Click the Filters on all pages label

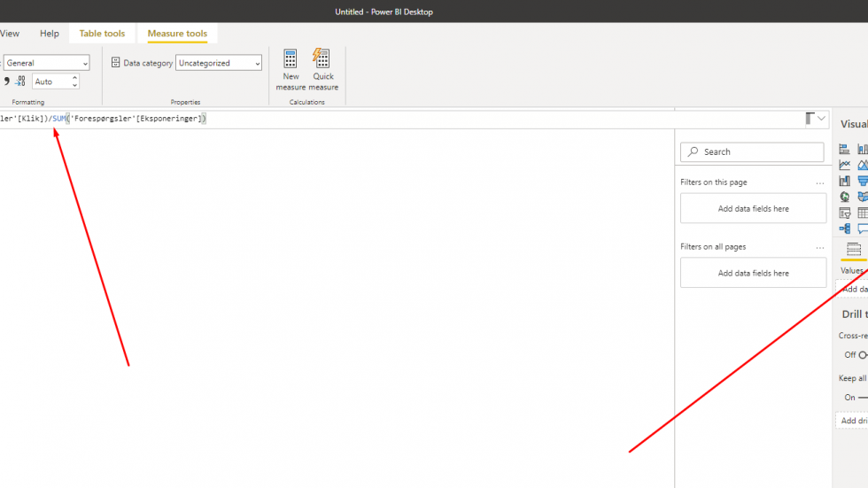tap(713, 247)
